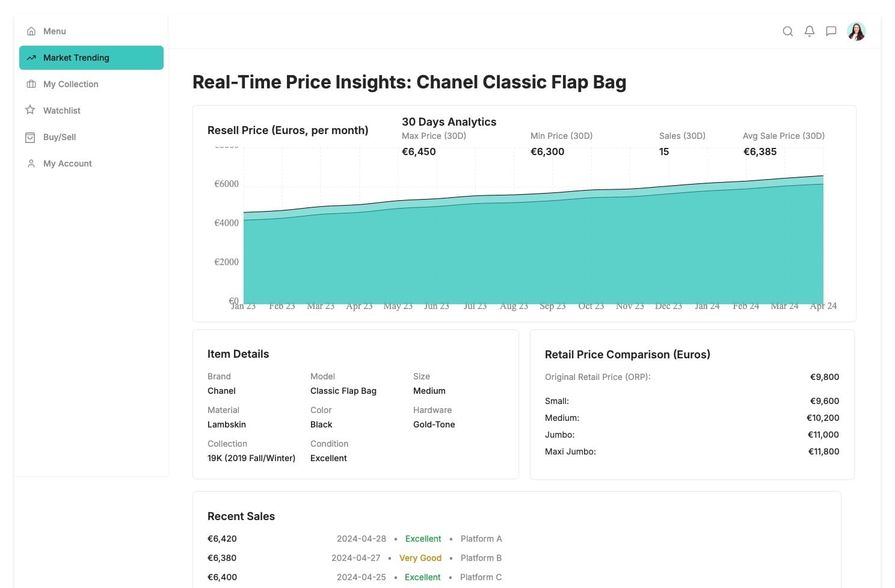Click the €2000 y-axis label

[x=227, y=262]
